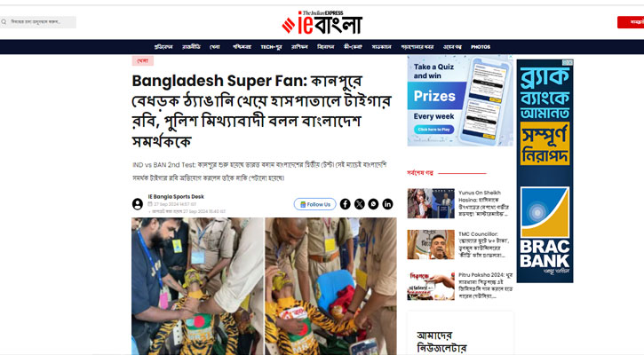Viewport: 644px width, 355px height.
Task: Click the Follow Us button
Action: [x=315, y=204]
